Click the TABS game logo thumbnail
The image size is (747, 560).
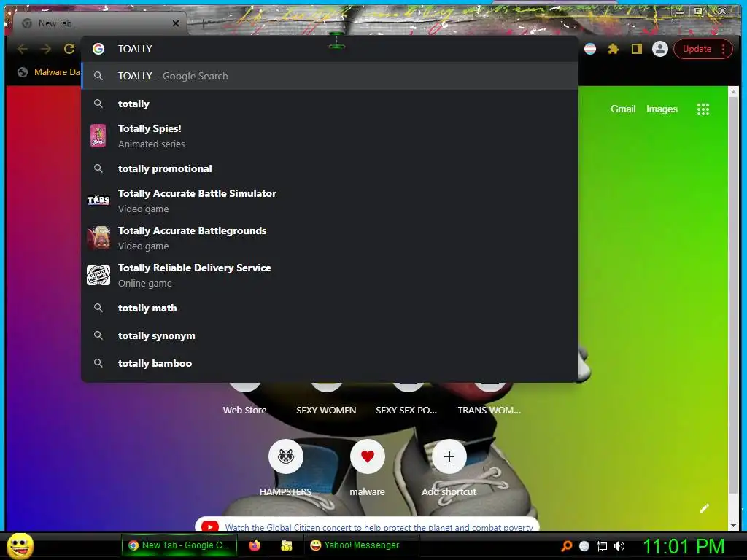coord(98,201)
